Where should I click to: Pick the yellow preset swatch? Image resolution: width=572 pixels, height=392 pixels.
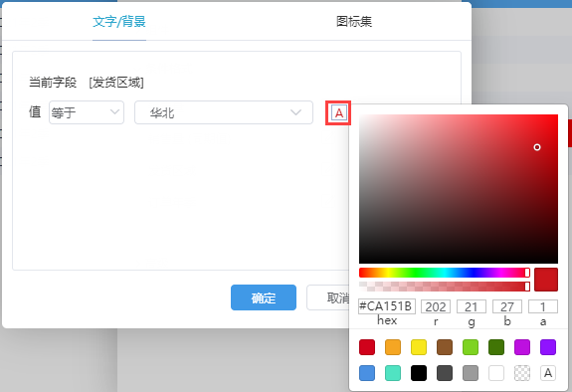pyautogui.click(x=419, y=347)
